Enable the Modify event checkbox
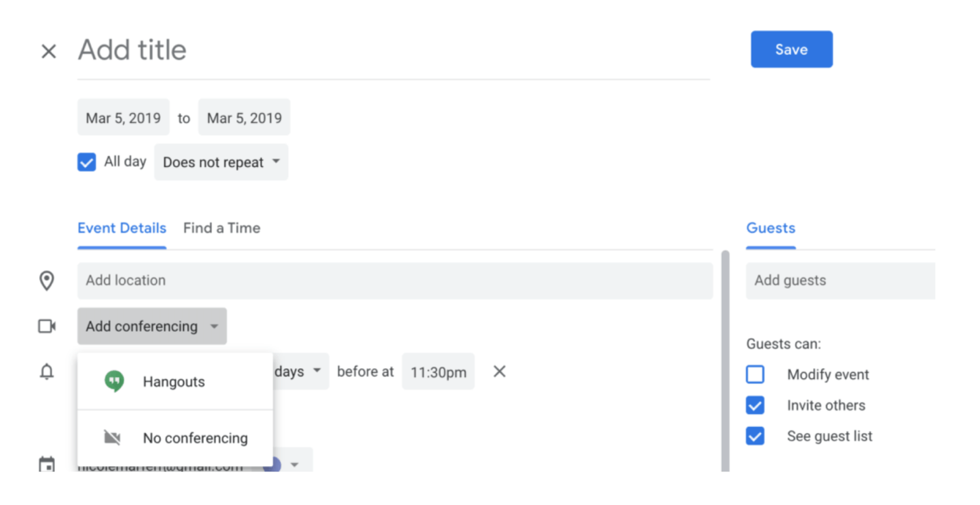Image resolution: width=980 pixels, height=505 pixels. pos(755,374)
